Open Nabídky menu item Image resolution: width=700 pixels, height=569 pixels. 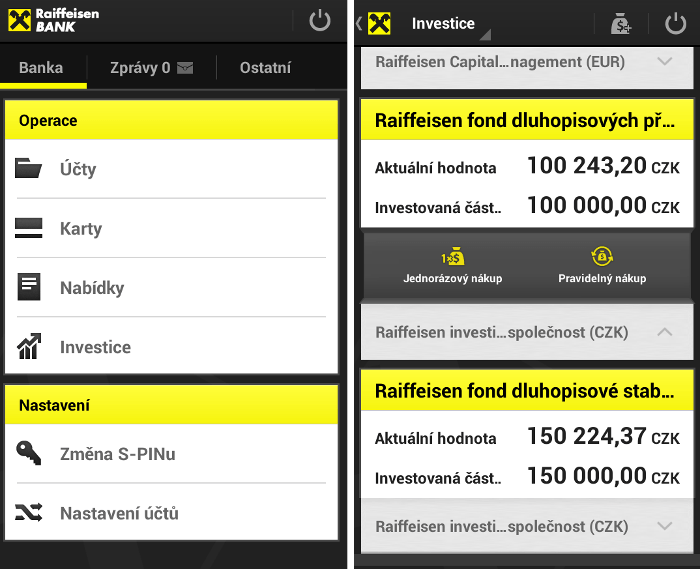[x=171, y=287]
